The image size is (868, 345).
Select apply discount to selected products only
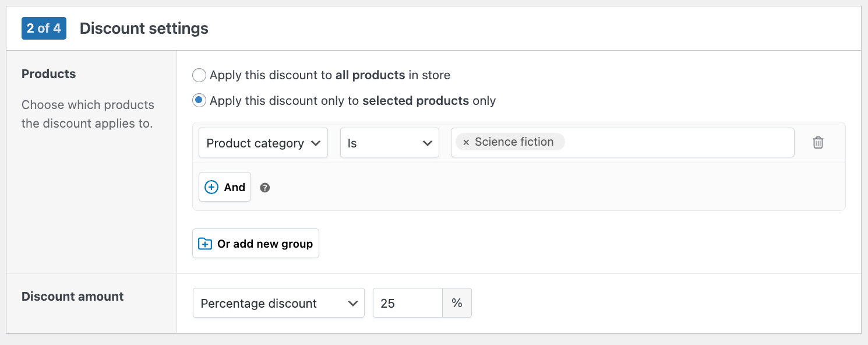[199, 100]
